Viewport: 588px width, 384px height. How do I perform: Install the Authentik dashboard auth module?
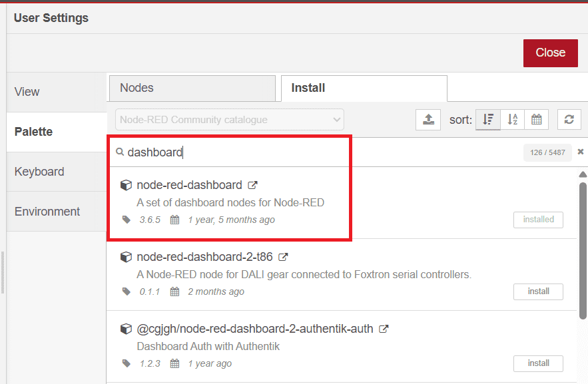[x=538, y=363]
